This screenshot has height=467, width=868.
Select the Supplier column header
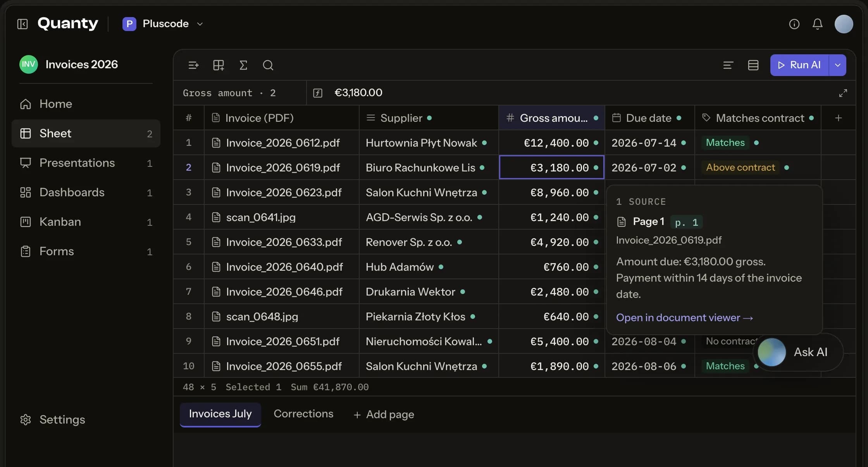(429, 118)
